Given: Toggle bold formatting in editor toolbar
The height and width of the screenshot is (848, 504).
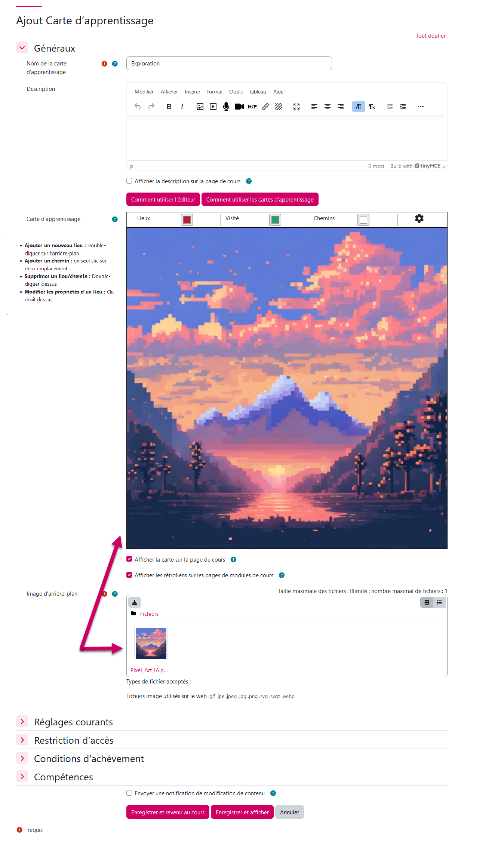Looking at the screenshot, I should pos(169,107).
